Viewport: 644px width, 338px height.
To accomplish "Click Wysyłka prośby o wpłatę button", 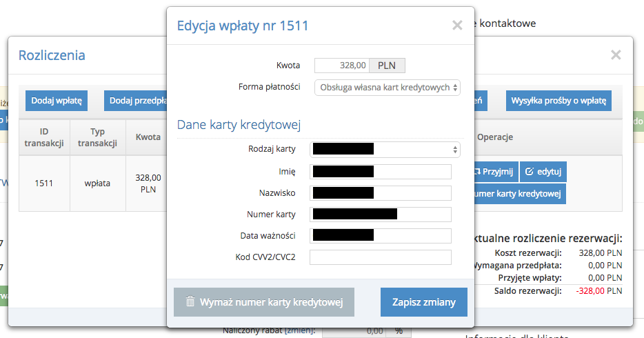I will click(559, 101).
